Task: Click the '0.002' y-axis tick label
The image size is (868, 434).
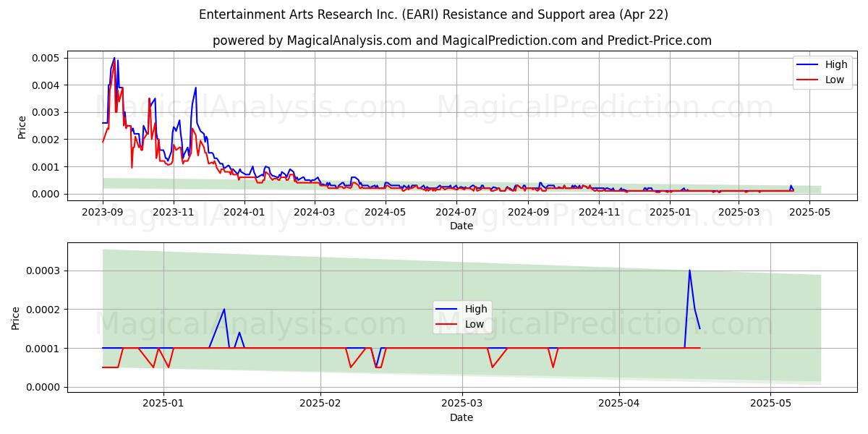Action: (46, 140)
